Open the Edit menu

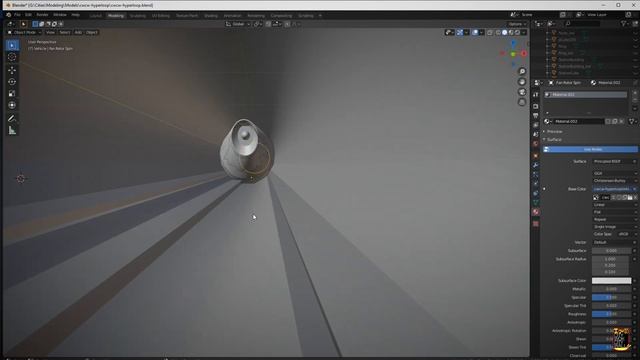tap(28, 15)
